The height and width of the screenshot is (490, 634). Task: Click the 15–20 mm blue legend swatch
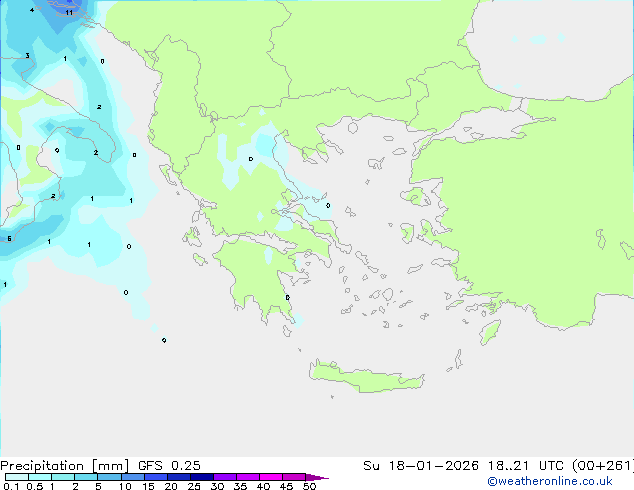point(155,477)
